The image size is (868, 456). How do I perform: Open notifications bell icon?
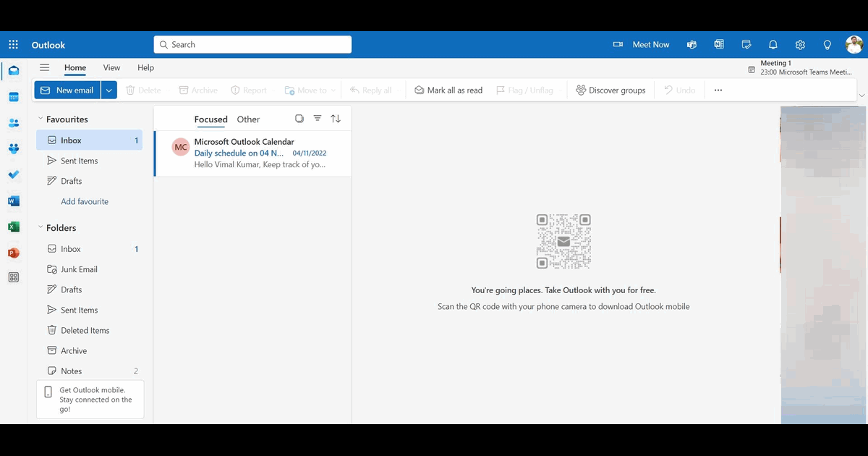point(773,45)
